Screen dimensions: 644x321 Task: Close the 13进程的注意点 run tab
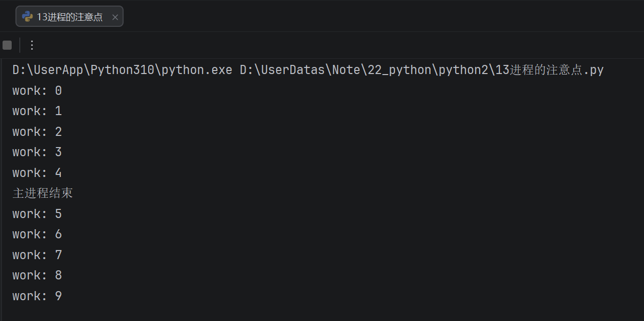point(115,17)
